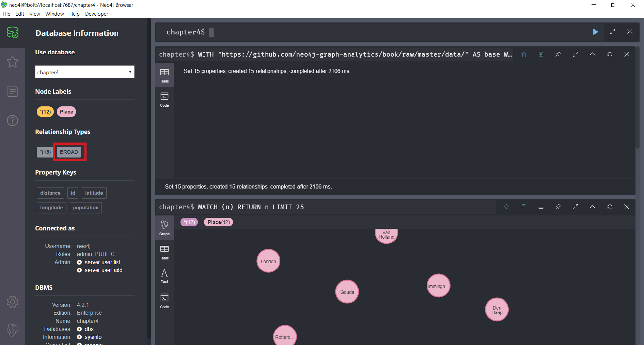The image size is (644, 345).
Task: Click the latitude property key
Action: [x=94, y=193]
